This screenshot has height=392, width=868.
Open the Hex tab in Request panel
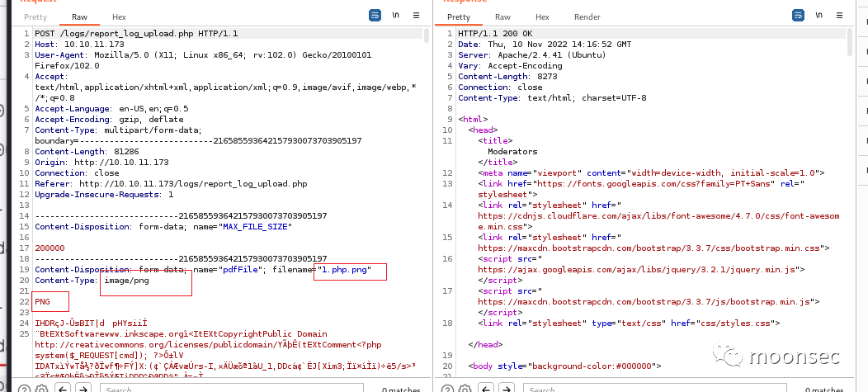pyautogui.click(x=119, y=17)
